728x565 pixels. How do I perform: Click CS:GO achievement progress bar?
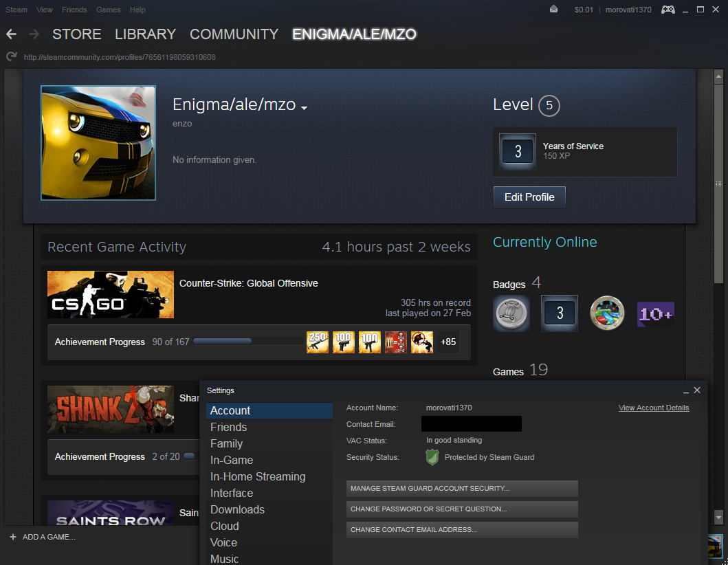248,341
